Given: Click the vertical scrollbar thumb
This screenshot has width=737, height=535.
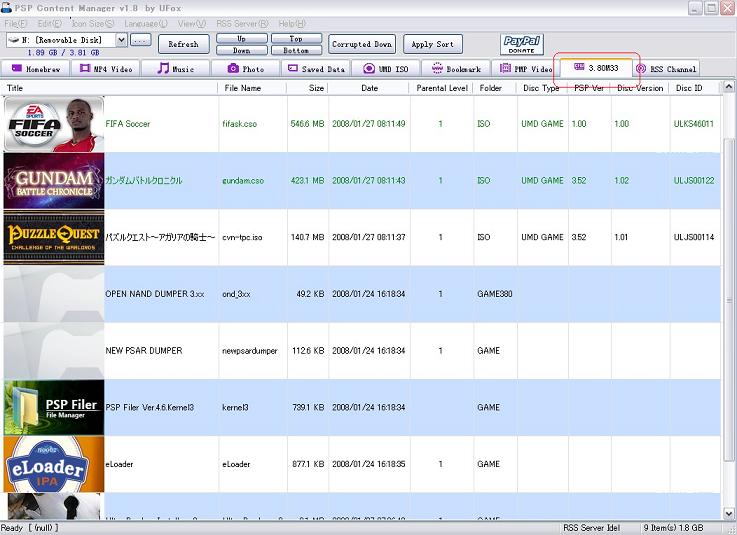Looking at the screenshot, I should coord(729,300).
